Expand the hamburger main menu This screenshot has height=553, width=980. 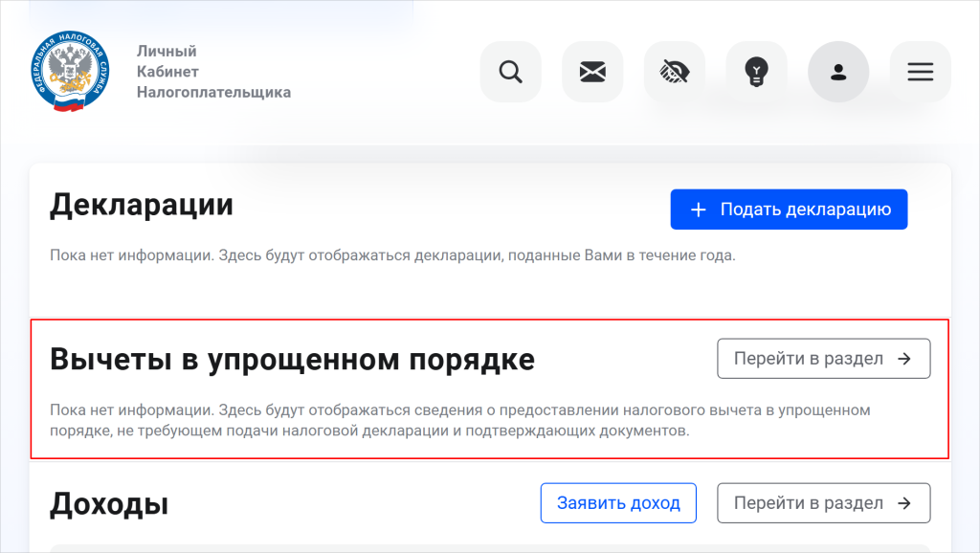(x=921, y=72)
